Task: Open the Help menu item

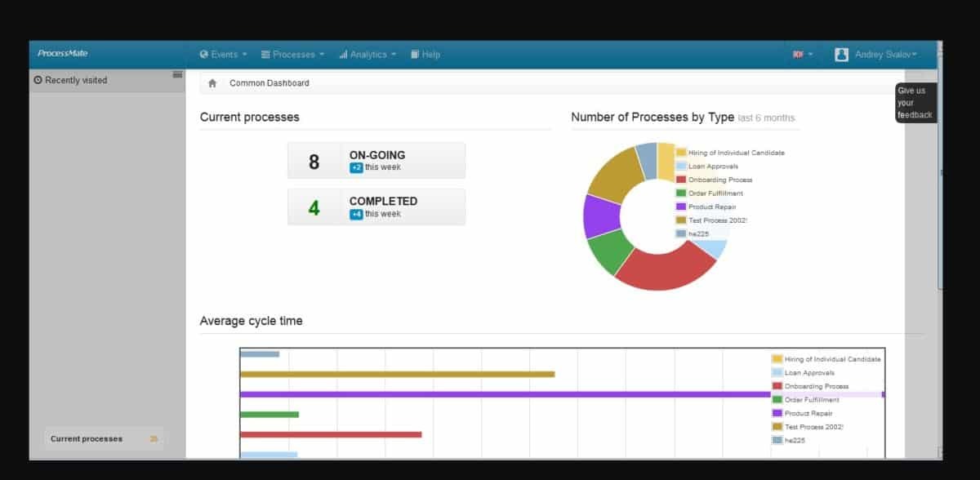Action: 425,55
